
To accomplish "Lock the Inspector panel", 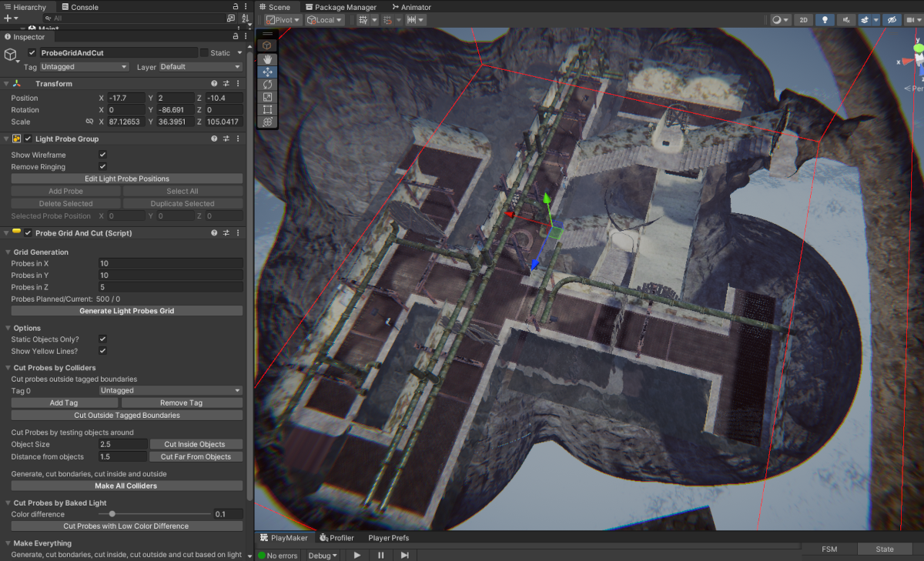I will pyautogui.click(x=236, y=36).
